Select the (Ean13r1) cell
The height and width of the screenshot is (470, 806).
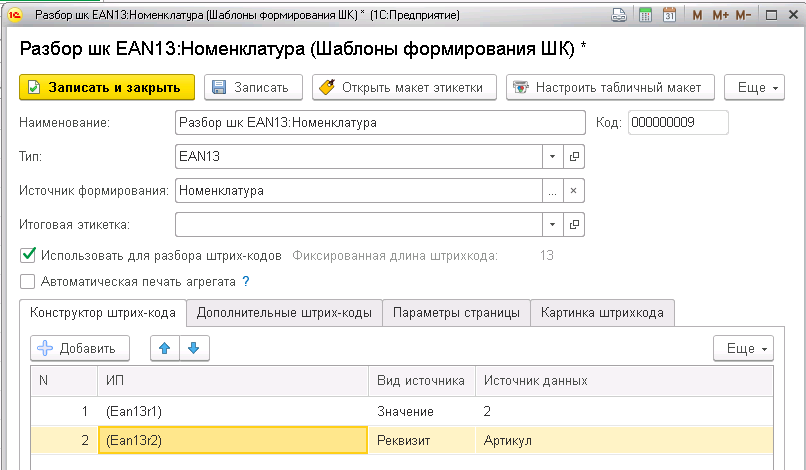click(233, 411)
